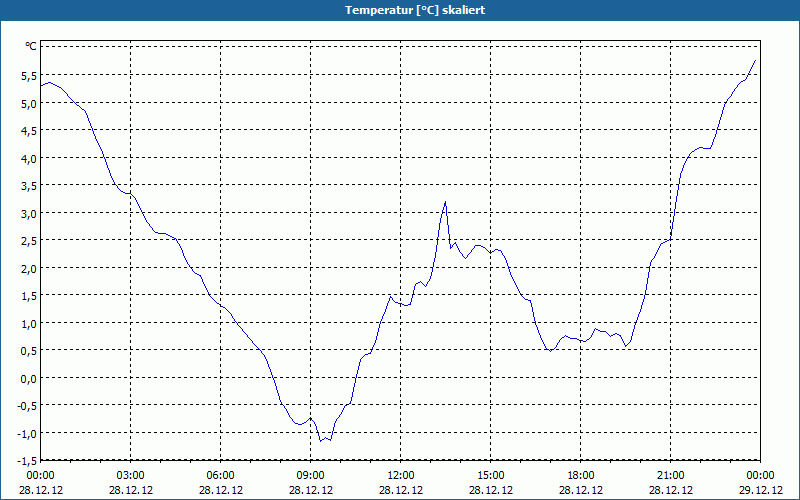Viewport: 800px width, 500px height.
Task: Click the 03:00 time label
Action: pyautogui.click(x=131, y=476)
